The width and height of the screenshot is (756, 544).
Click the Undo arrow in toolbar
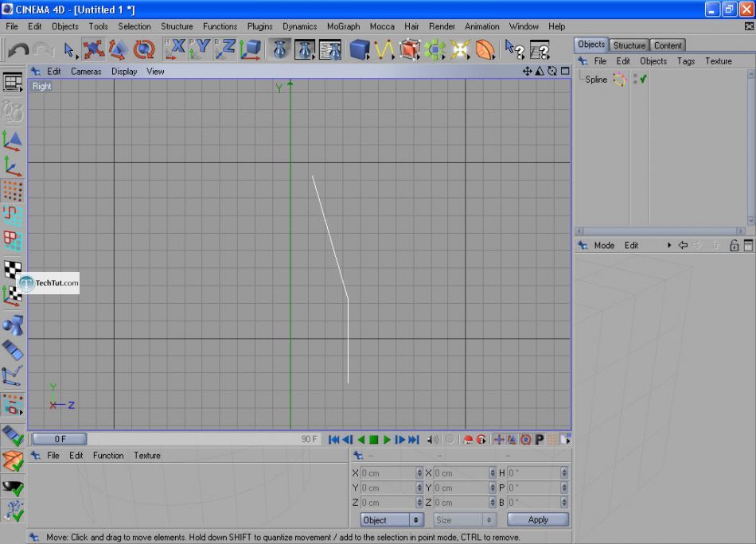(x=18, y=49)
